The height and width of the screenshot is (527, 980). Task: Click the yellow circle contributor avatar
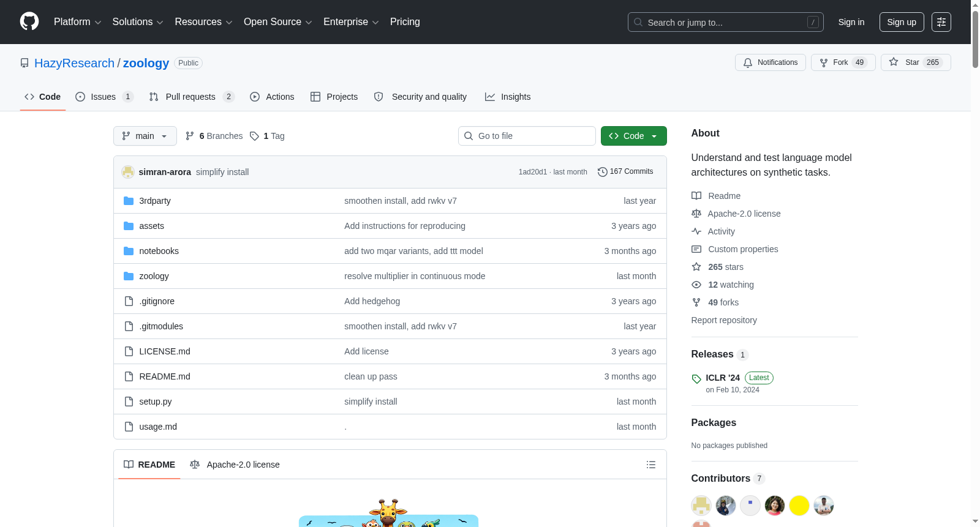(799, 506)
